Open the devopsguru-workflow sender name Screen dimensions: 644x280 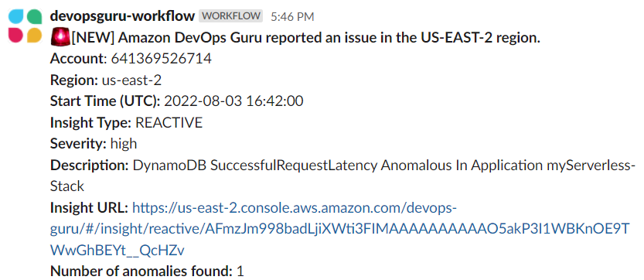tap(122, 16)
